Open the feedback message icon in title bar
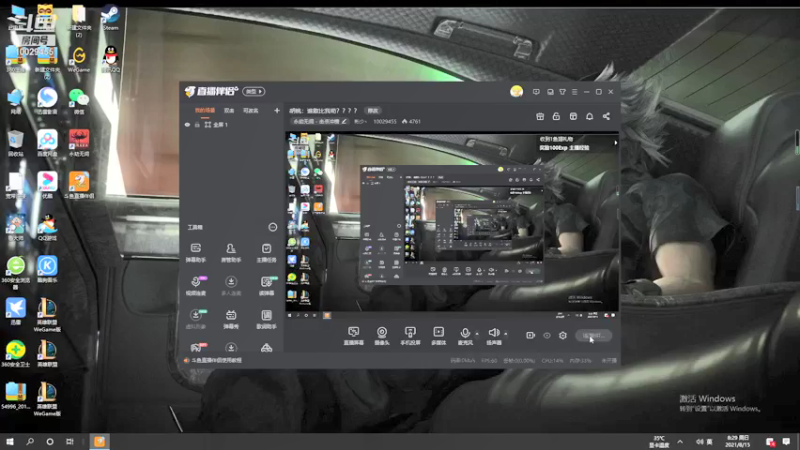Image resolution: width=800 pixels, height=450 pixels. pos(536,92)
